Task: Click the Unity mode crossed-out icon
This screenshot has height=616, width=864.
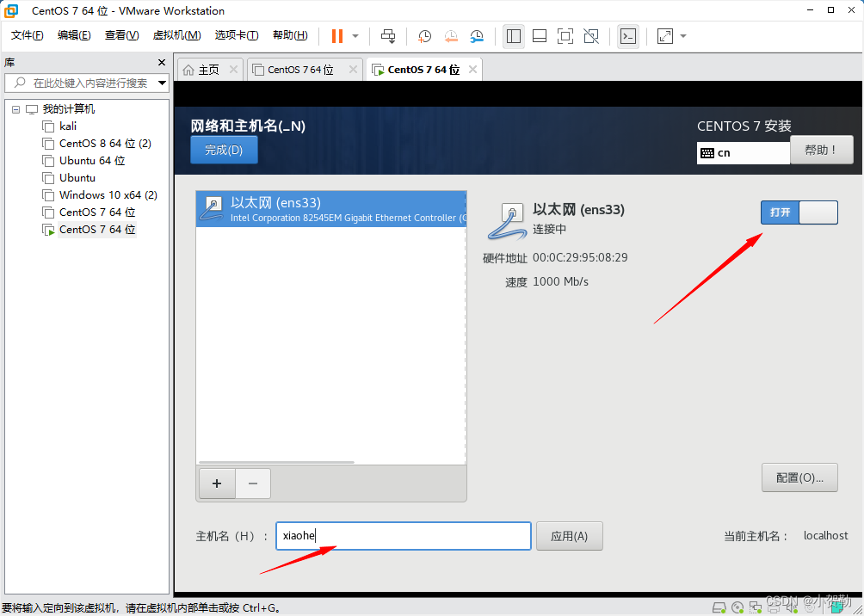Action: pyautogui.click(x=591, y=36)
